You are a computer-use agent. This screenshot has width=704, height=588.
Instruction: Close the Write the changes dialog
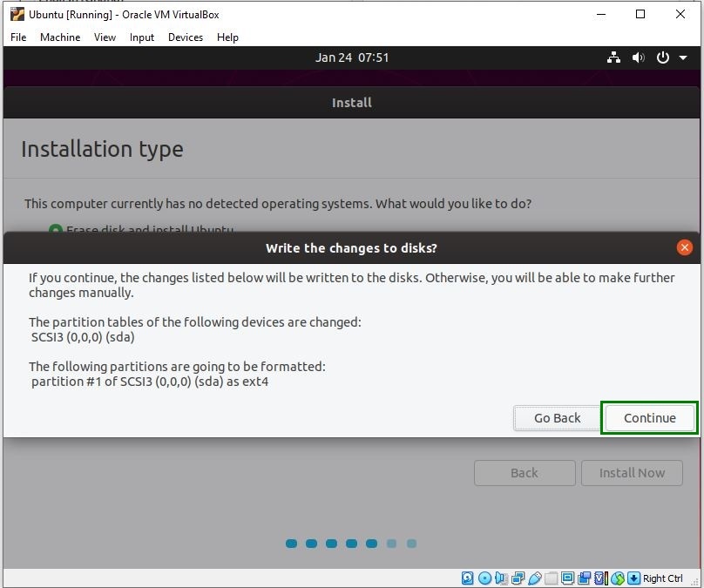coord(684,247)
